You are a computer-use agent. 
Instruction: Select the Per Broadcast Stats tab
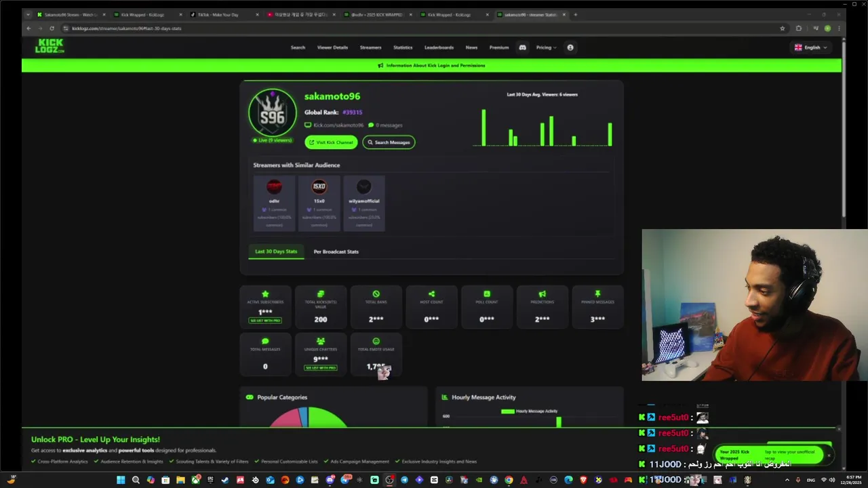(336, 251)
